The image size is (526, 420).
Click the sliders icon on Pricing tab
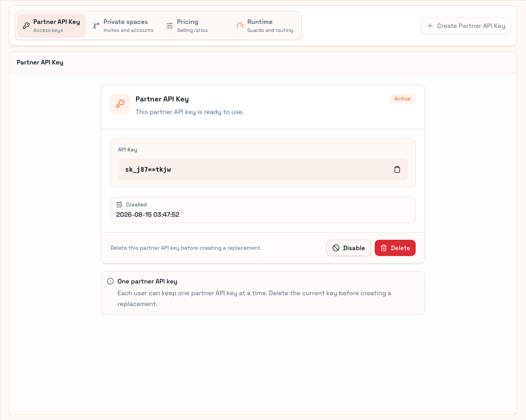(x=170, y=26)
